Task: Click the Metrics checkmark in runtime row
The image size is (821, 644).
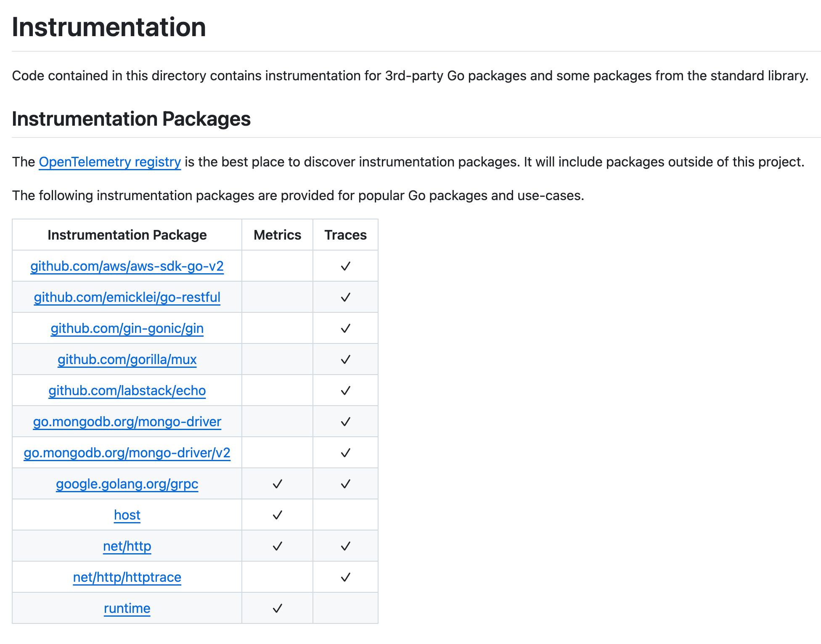Action: click(277, 608)
